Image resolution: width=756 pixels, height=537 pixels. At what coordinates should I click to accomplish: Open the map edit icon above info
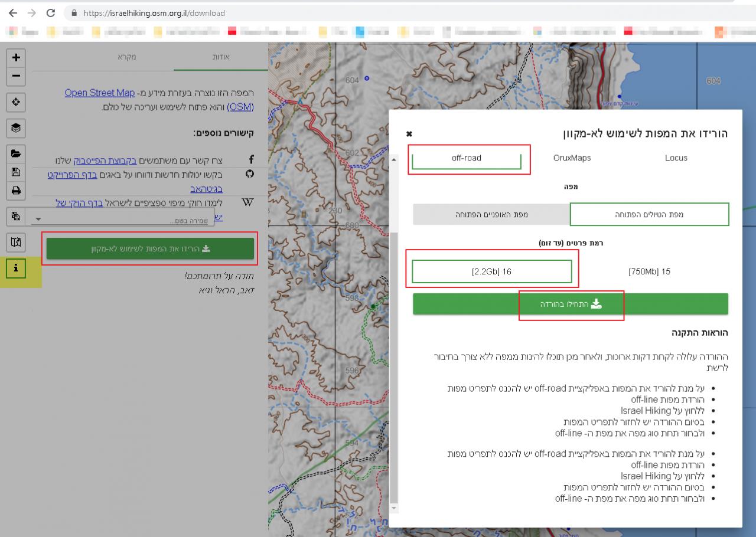[x=16, y=242]
